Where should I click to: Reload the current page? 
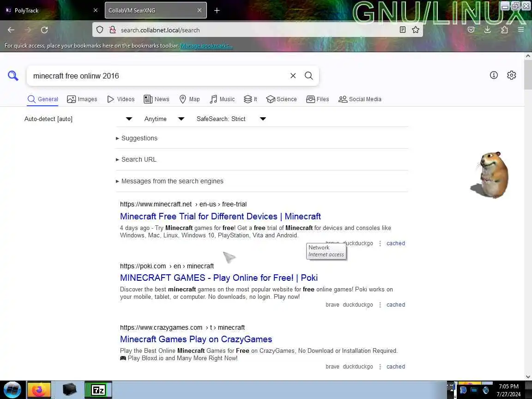(x=44, y=30)
